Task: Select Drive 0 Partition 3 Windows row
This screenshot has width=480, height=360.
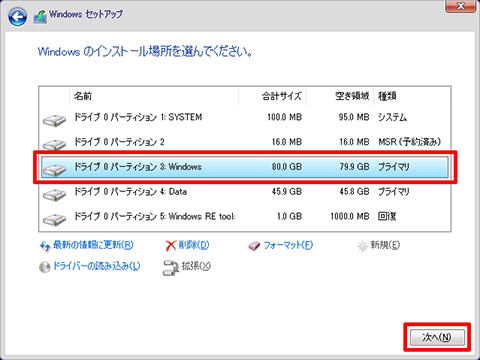Action: (x=245, y=167)
